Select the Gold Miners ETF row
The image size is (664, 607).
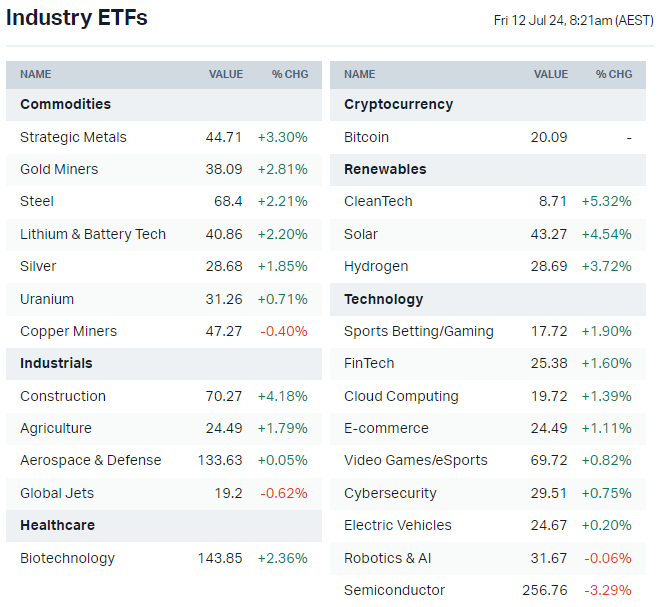tap(59, 169)
